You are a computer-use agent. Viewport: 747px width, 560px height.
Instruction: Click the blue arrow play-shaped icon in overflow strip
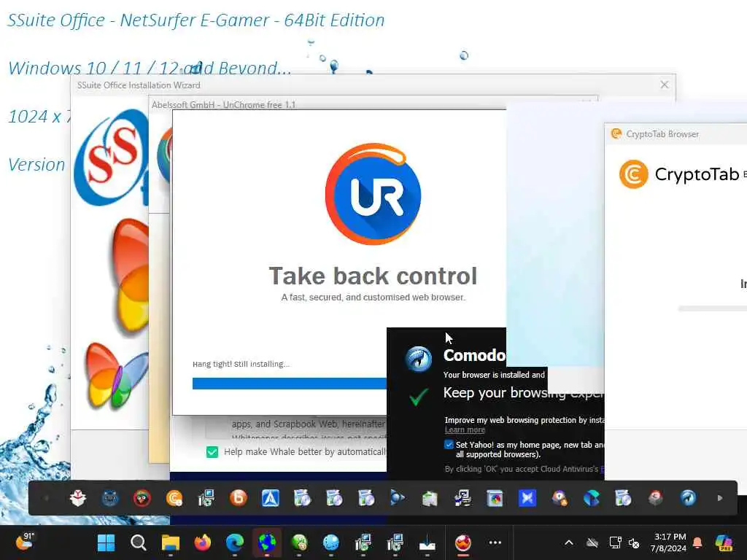click(398, 498)
